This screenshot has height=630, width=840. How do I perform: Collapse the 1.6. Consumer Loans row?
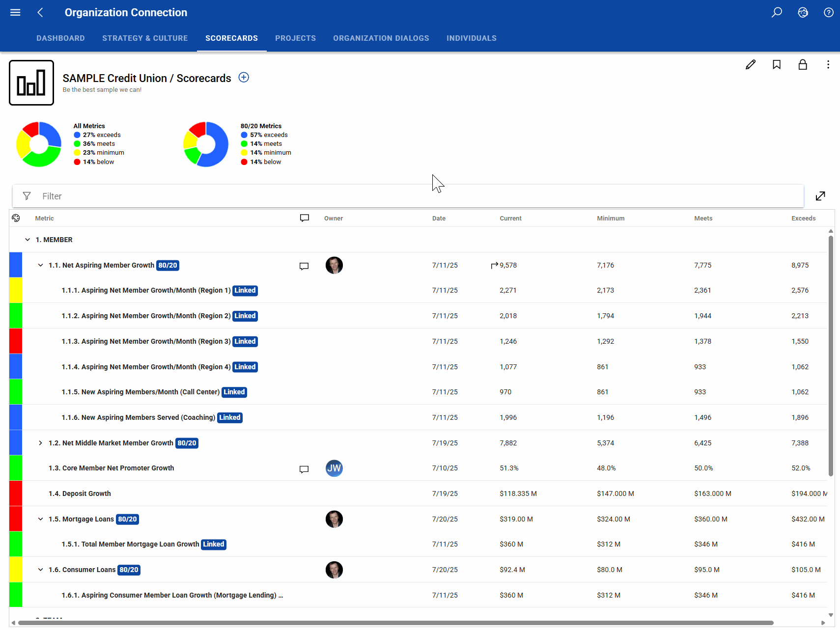[x=40, y=570]
